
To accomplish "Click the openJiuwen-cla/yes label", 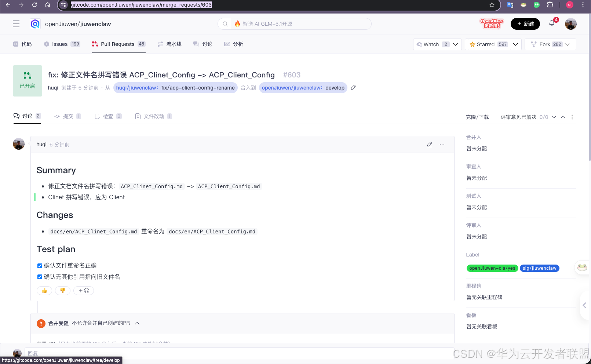I will tap(492, 268).
